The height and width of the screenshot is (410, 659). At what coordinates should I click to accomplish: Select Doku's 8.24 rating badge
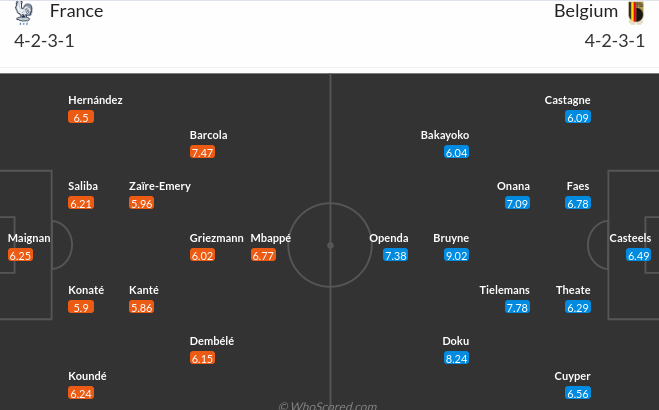(457, 358)
